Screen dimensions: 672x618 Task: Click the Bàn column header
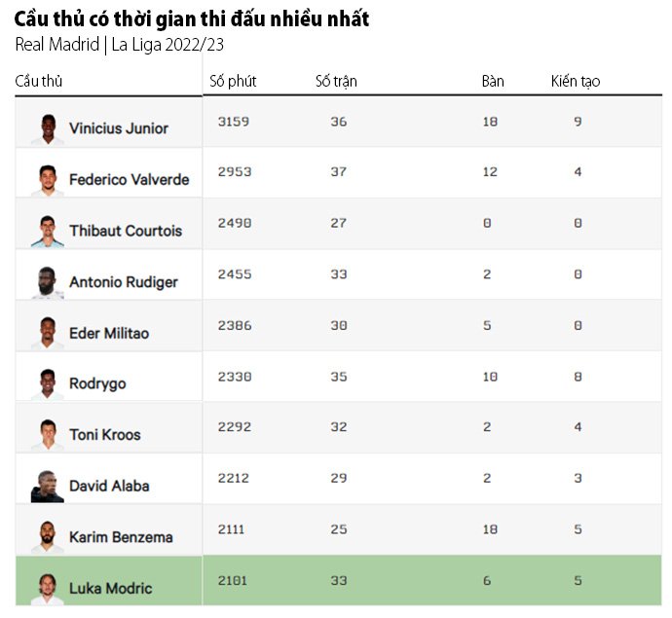[493, 82]
